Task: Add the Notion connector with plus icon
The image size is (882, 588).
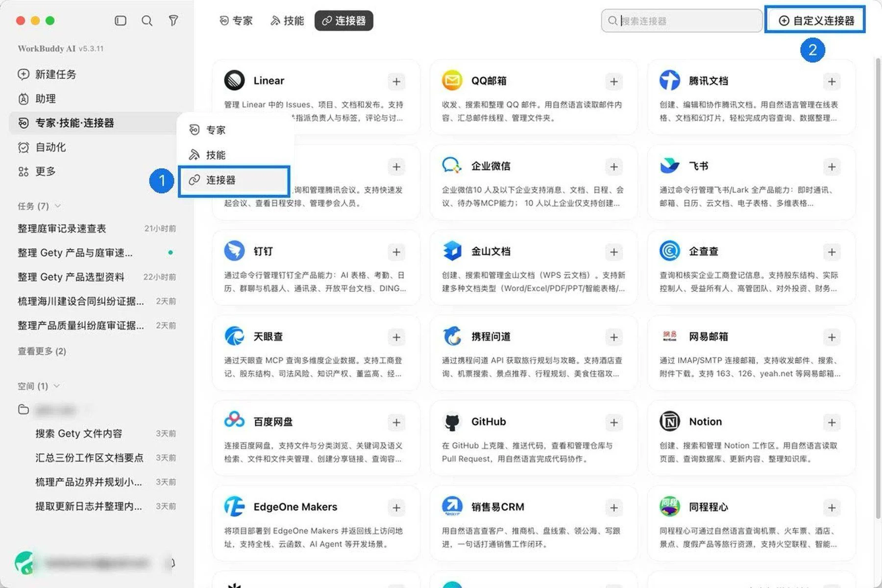Action: click(832, 422)
